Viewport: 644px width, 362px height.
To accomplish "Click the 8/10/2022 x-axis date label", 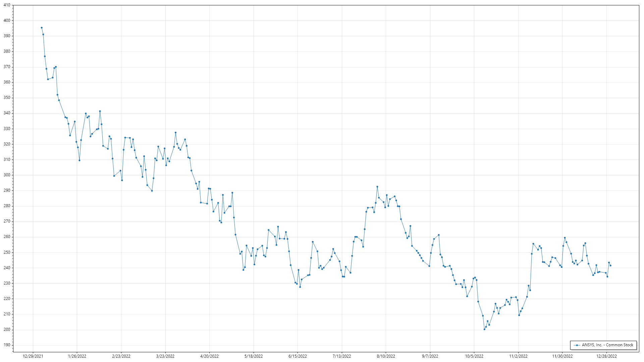I will 386,356.
